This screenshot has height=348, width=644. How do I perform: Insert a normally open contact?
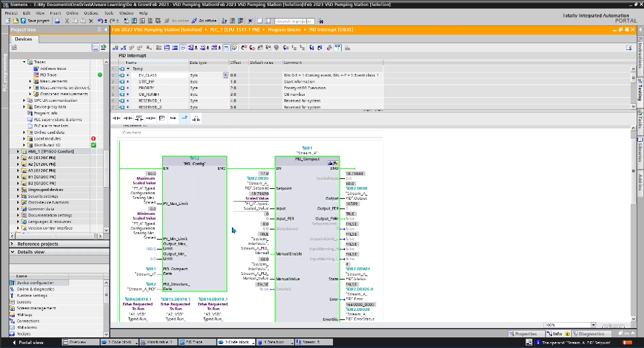click(117, 118)
